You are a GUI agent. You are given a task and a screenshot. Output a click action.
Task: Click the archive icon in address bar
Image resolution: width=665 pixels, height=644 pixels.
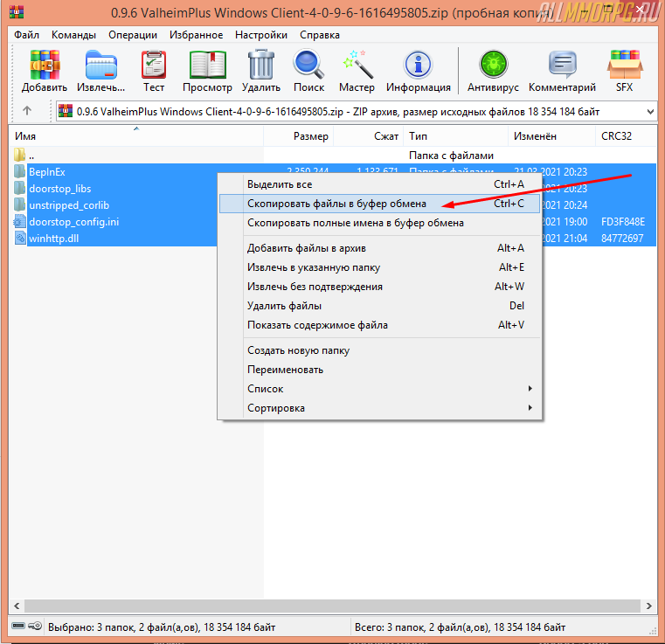(x=66, y=111)
